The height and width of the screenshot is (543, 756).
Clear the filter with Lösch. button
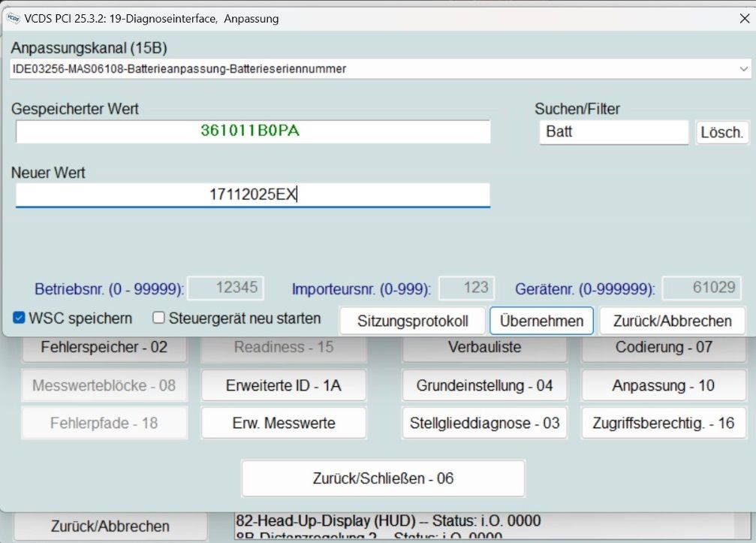[x=721, y=132]
